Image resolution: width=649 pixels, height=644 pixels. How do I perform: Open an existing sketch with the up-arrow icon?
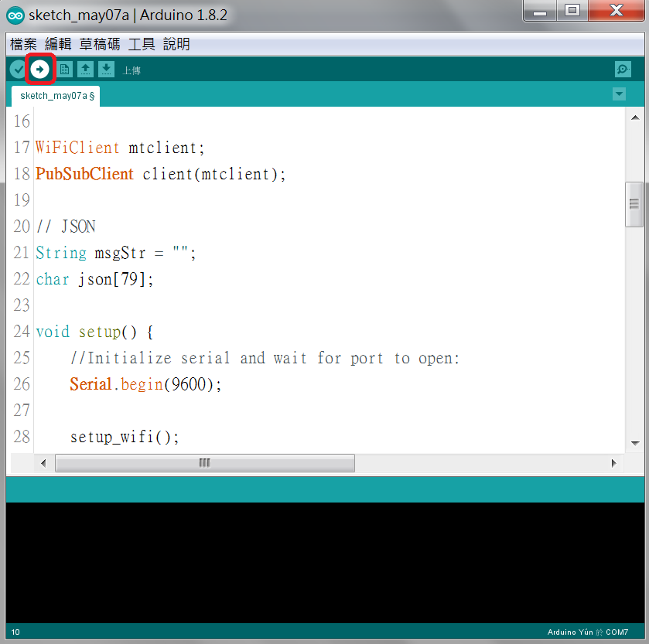tap(85, 69)
